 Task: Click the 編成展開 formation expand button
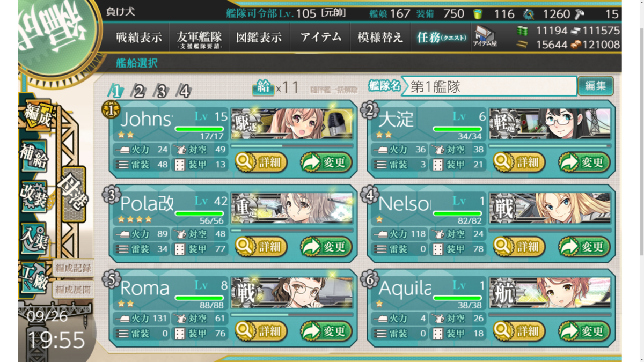pos(73,290)
